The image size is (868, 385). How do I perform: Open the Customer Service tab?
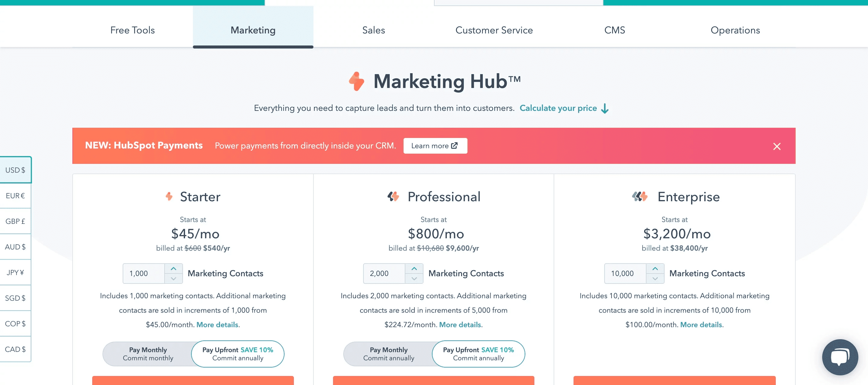(494, 30)
